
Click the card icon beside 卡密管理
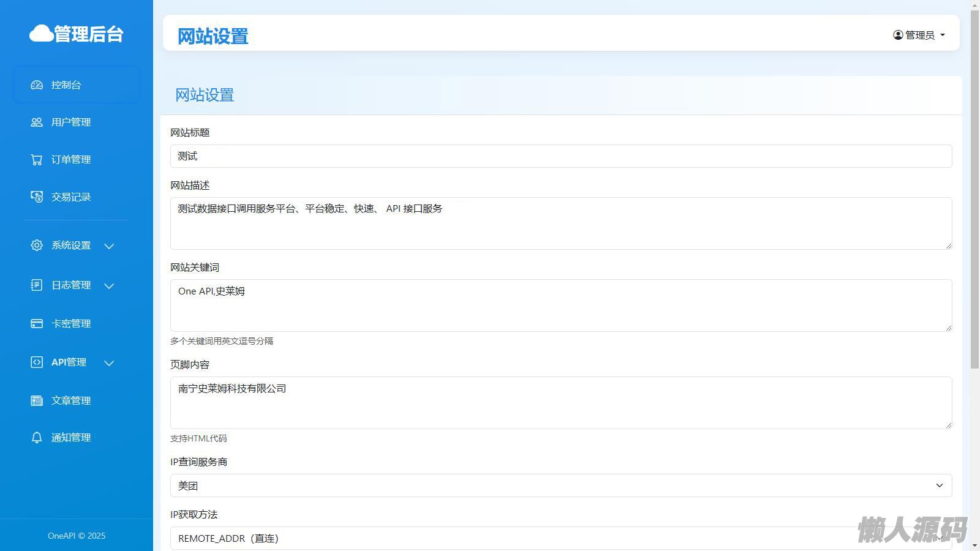[37, 324]
